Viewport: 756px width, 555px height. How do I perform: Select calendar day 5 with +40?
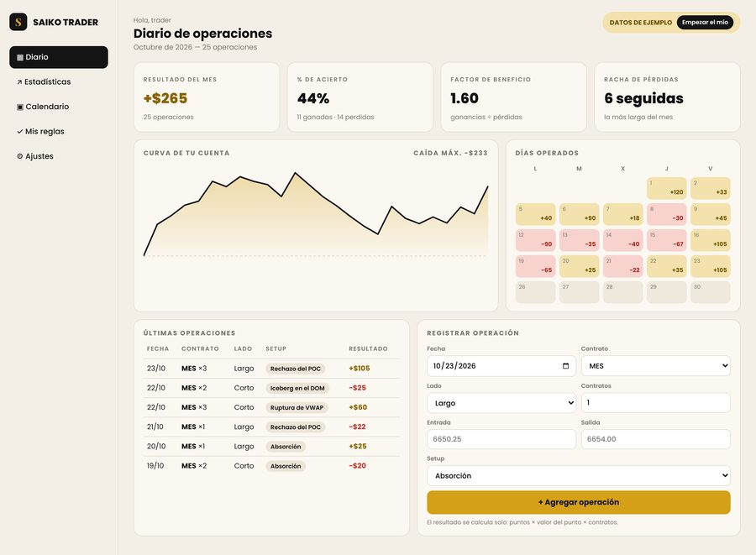(x=536, y=214)
